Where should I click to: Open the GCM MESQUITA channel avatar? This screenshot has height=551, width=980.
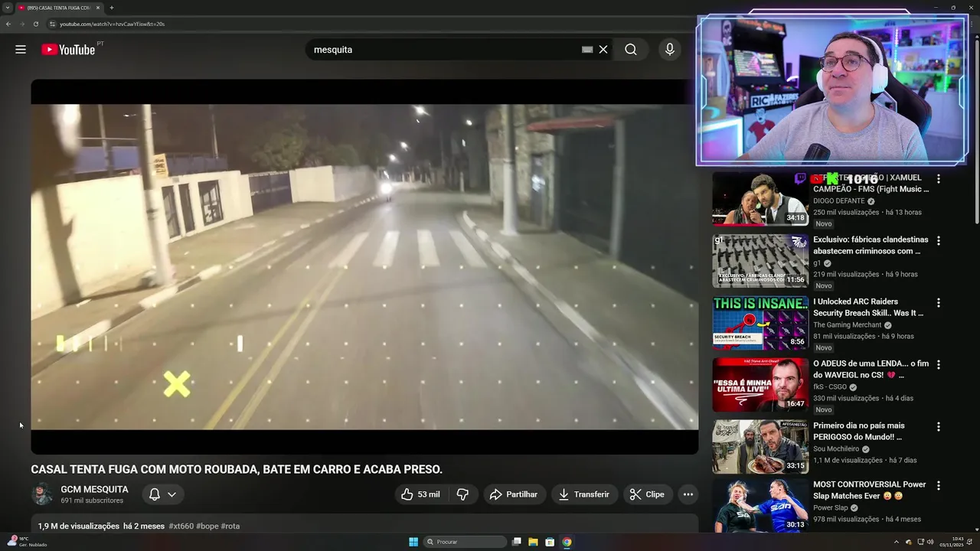pos(42,494)
